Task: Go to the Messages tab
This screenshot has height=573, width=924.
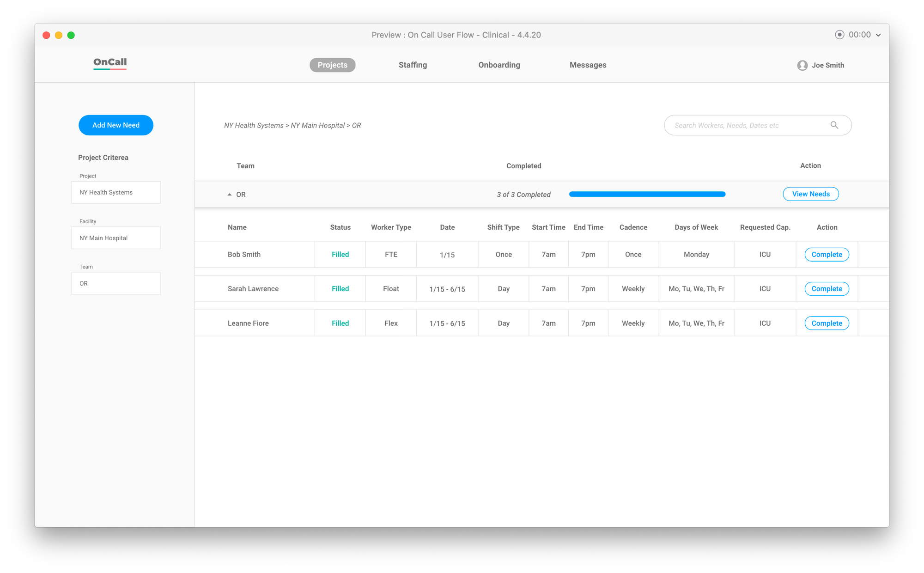Action: coord(588,65)
